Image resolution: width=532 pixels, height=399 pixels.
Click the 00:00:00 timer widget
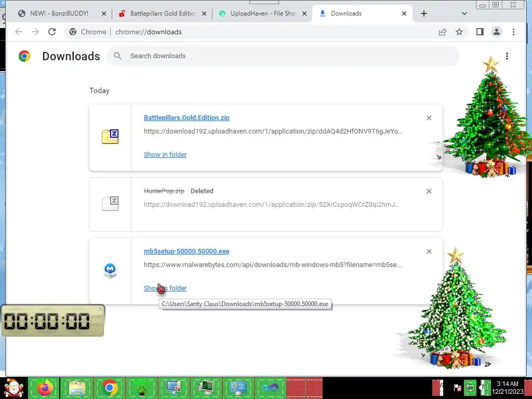52,321
